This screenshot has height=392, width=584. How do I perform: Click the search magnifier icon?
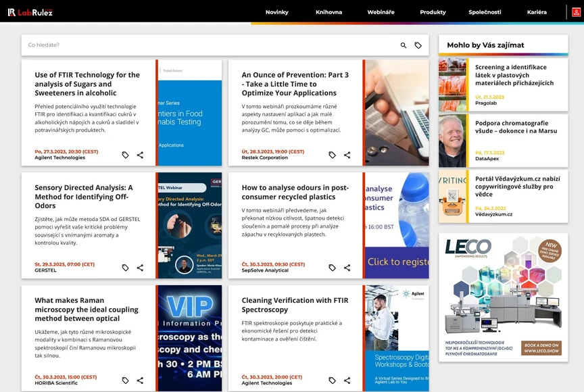point(402,44)
